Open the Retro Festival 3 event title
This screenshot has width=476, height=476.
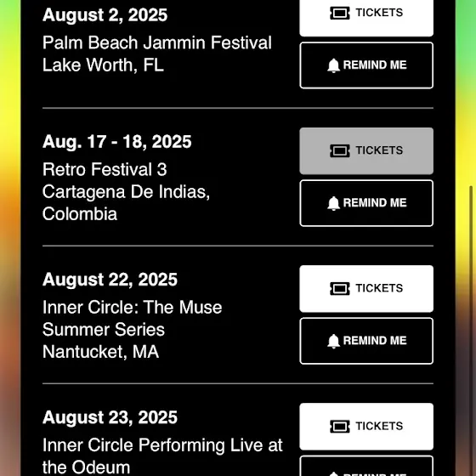105,169
